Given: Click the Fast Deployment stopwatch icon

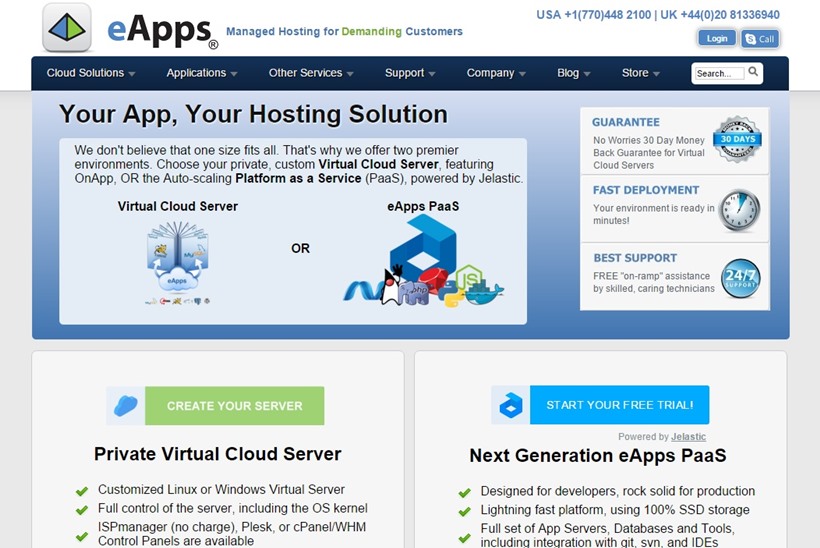Looking at the screenshot, I should [x=739, y=210].
